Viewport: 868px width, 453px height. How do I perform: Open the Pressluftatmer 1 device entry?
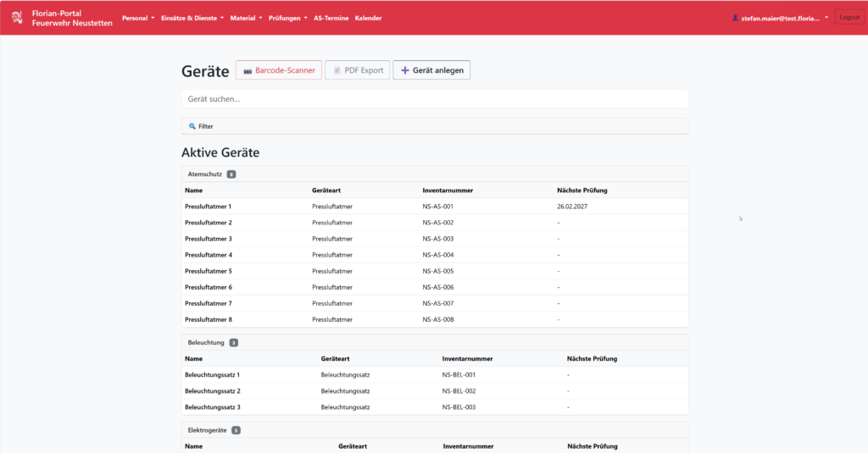[x=208, y=207]
